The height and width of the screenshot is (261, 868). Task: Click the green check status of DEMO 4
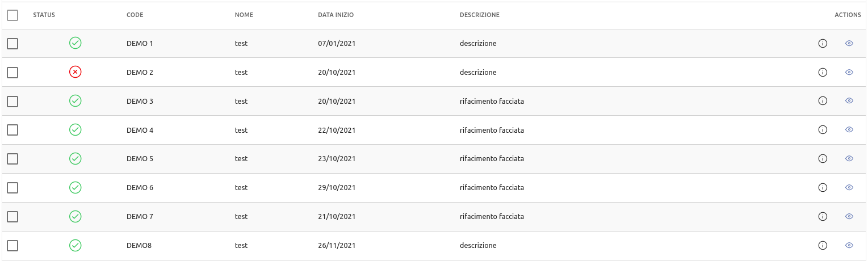[75, 130]
